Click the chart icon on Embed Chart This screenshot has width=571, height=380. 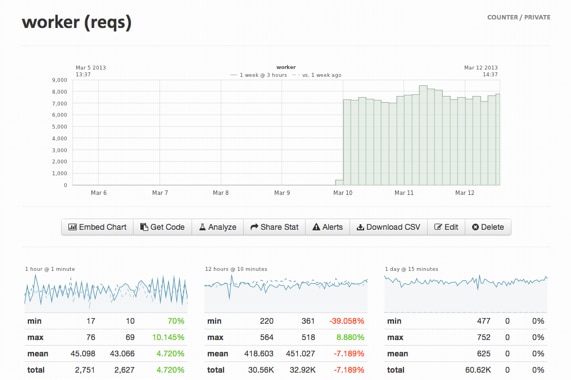[x=72, y=227]
